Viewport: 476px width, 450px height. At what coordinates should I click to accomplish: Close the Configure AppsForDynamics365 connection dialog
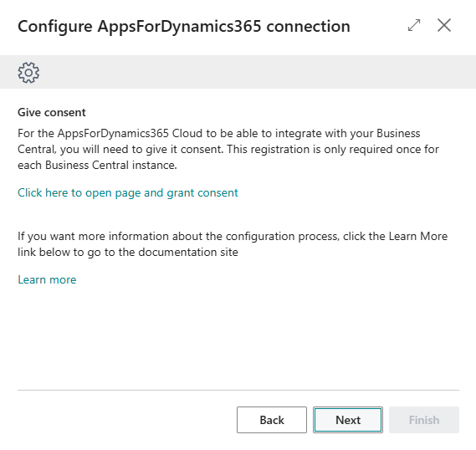(x=444, y=25)
